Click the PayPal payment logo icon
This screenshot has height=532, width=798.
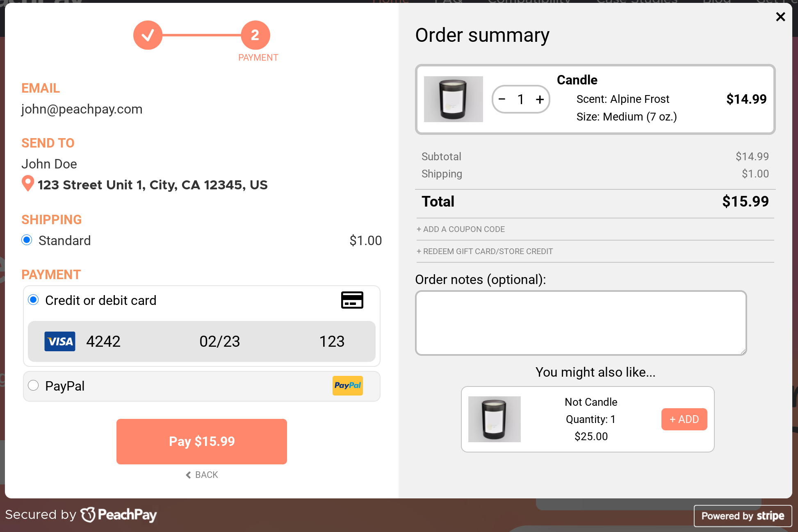click(348, 385)
